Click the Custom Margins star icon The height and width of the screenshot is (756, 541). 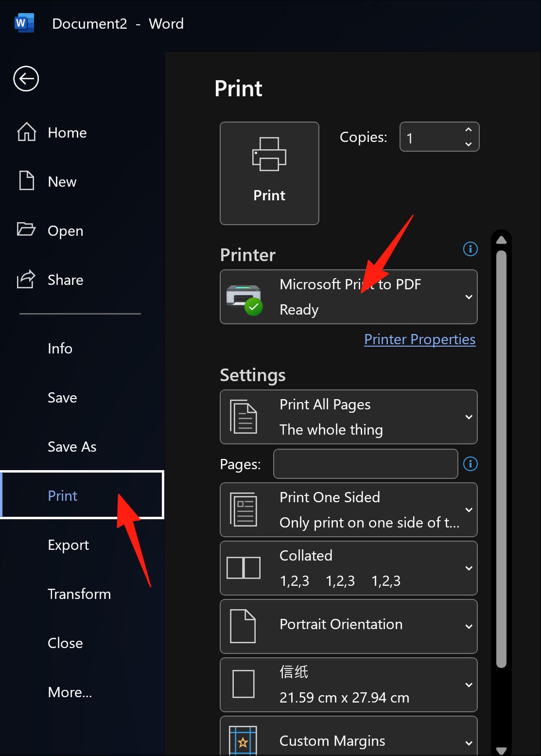click(x=243, y=741)
